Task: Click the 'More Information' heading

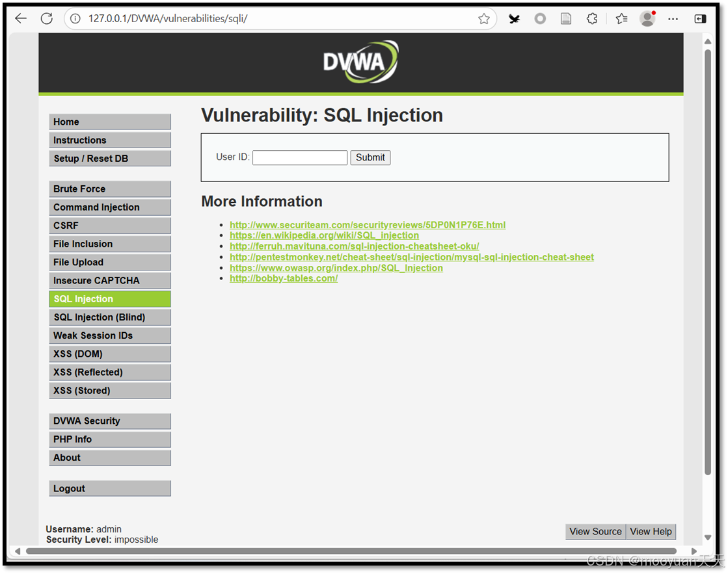Action: click(x=262, y=202)
